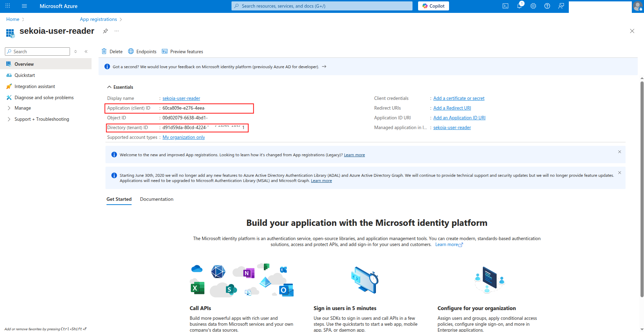Image resolution: width=644 pixels, height=332 pixels.
Task: Open the portal hamburger menu
Action: (x=24, y=6)
